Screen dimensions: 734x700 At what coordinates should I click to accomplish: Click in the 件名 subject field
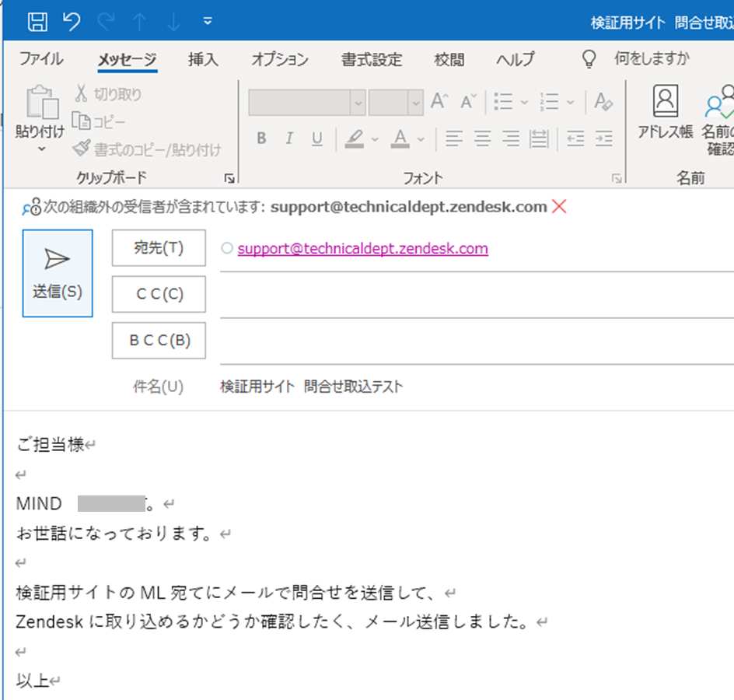(x=467, y=387)
